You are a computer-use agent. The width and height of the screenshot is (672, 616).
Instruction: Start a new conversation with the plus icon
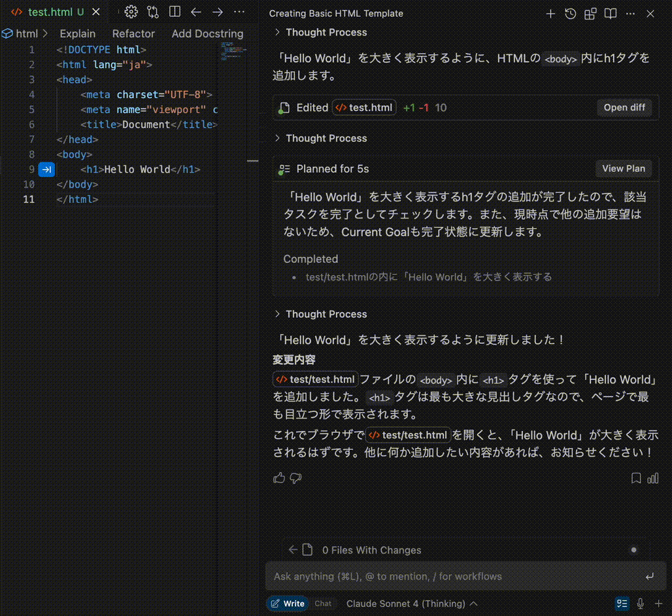[x=550, y=14]
